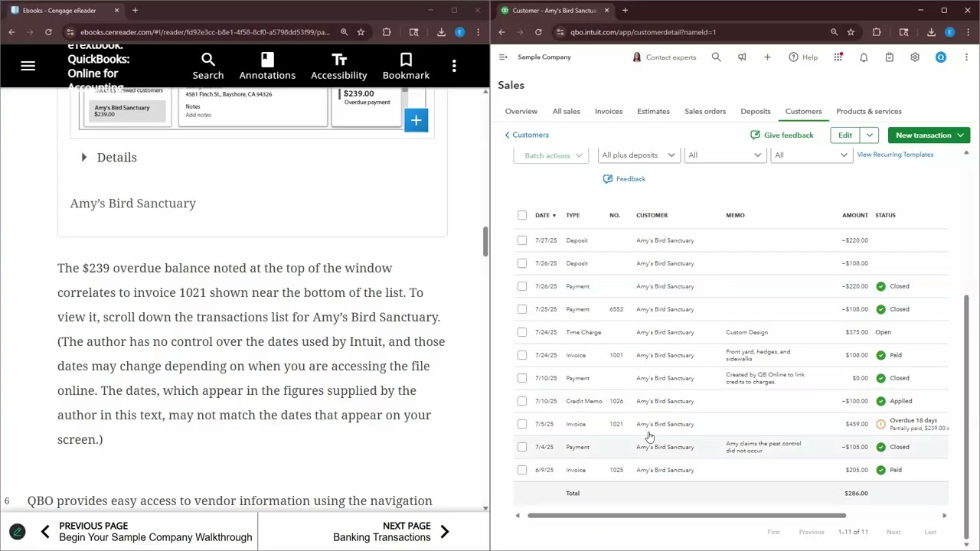The image size is (980, 551).
Task: Return to the Customers list link
Action: coord(526,135)
